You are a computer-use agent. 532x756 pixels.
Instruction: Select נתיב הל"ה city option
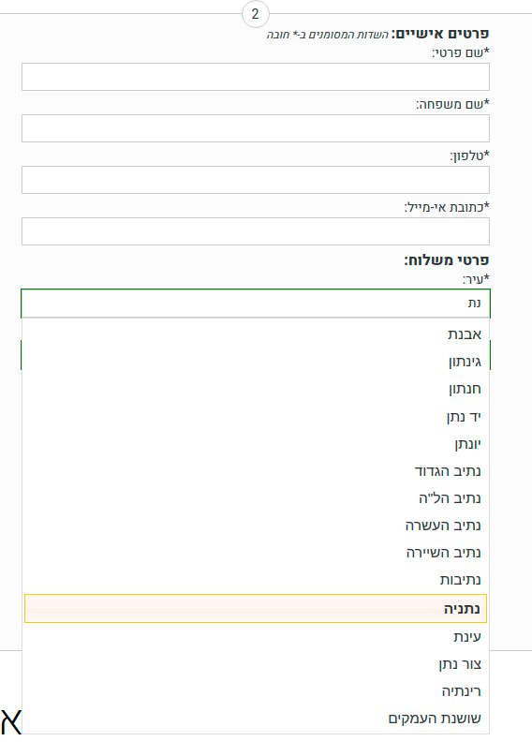coord(256,498)
